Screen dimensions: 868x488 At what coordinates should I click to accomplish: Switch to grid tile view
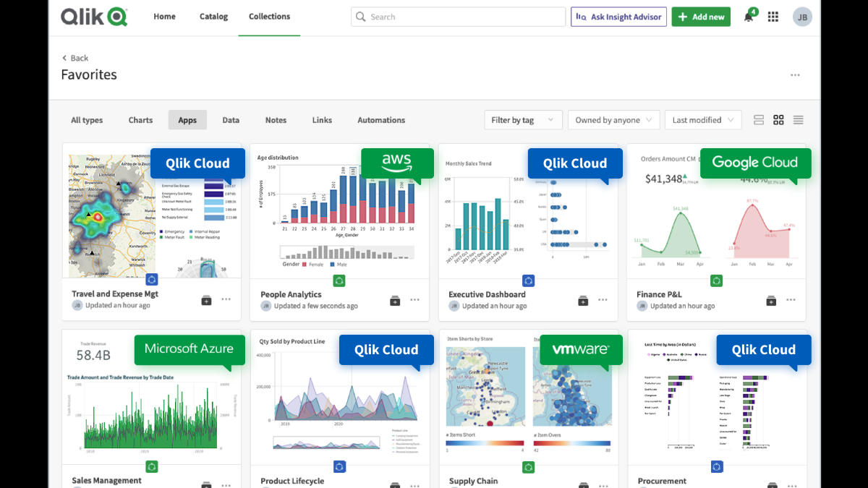(x=778, y=120)
